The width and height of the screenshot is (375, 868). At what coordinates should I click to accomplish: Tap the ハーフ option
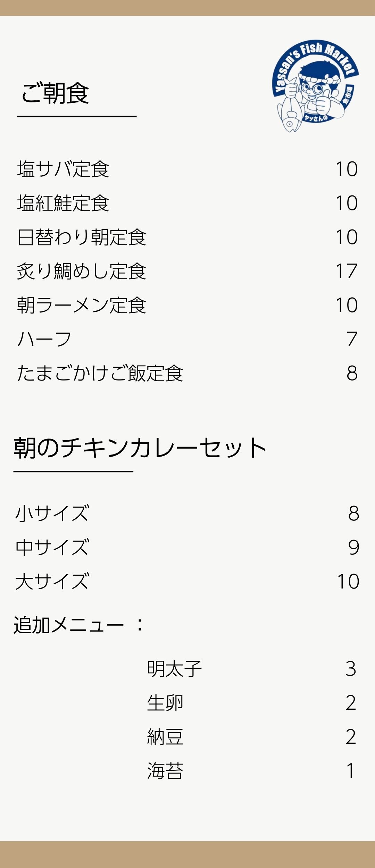(44, 339)
